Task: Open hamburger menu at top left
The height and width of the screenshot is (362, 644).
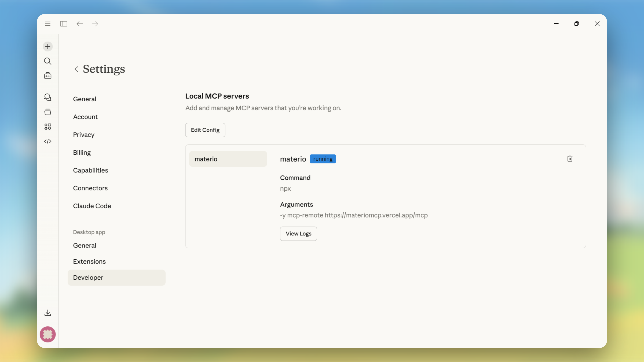Action: tap(47, 24)
